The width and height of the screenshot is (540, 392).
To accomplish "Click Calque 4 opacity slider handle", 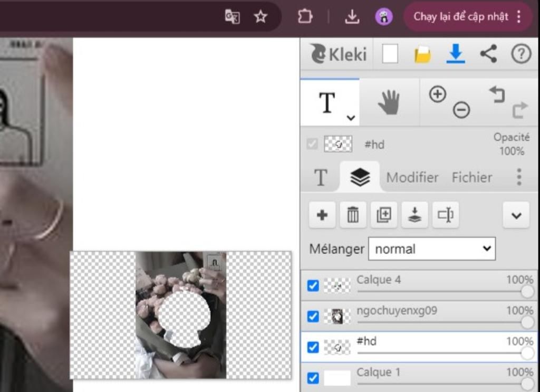I will [x=527, y=292].
